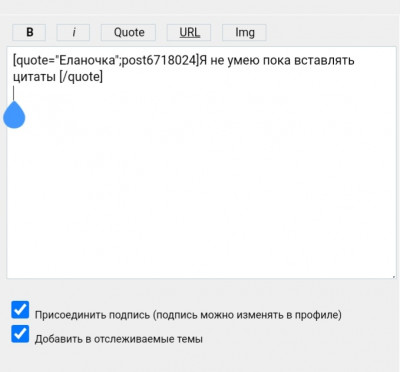Uncheck the 'Присоединить подпись' checkbox

click(x=20, y=310)
